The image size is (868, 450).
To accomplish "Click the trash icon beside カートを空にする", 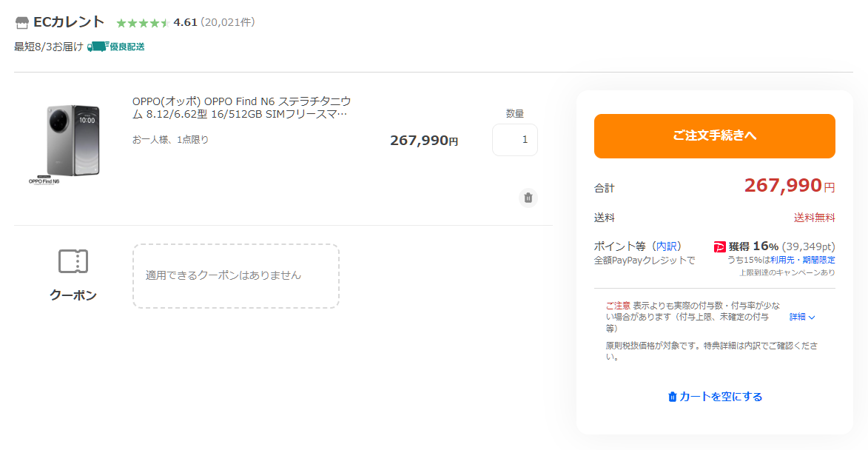I will click(672, 397).
